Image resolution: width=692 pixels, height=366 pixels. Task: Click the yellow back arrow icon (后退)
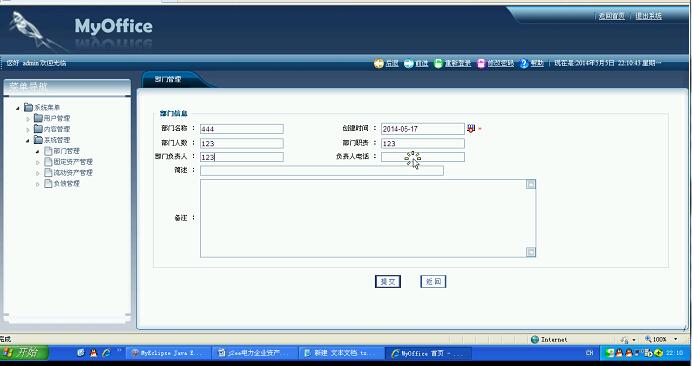379,64
